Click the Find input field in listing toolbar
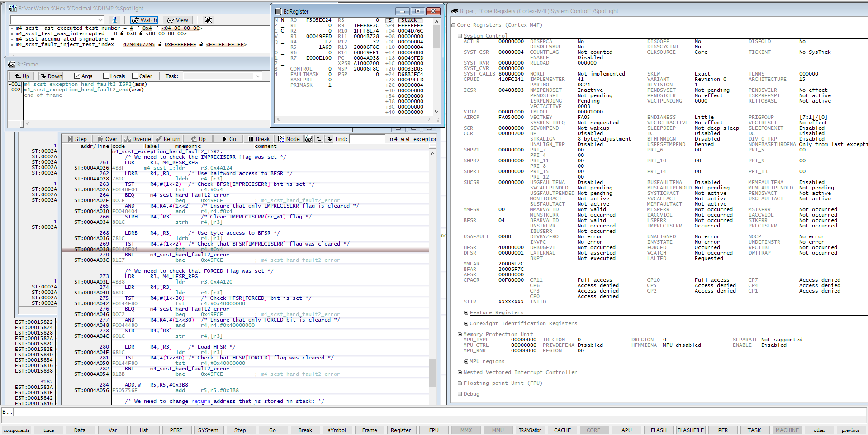868x435 pixels. point(367,139)
